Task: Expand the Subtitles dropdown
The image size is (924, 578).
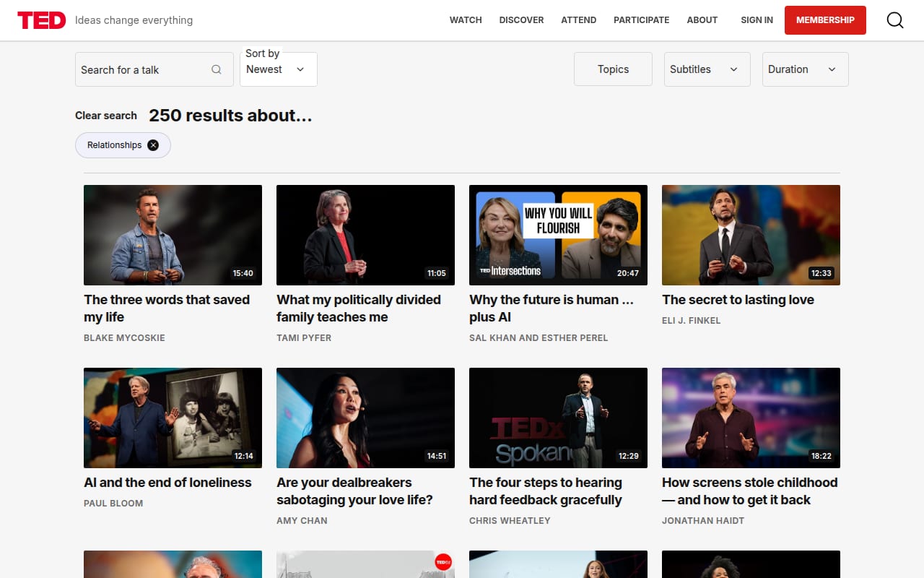Action: (707, 69)
